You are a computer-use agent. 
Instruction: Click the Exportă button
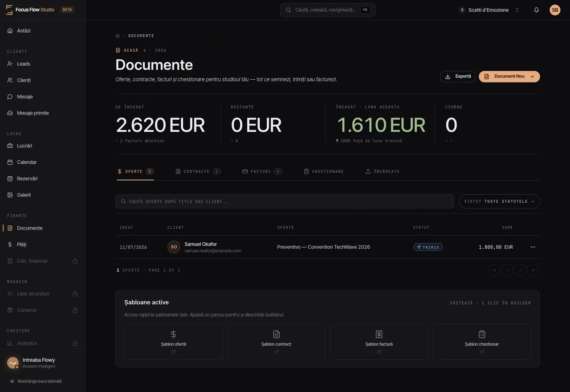458,77
